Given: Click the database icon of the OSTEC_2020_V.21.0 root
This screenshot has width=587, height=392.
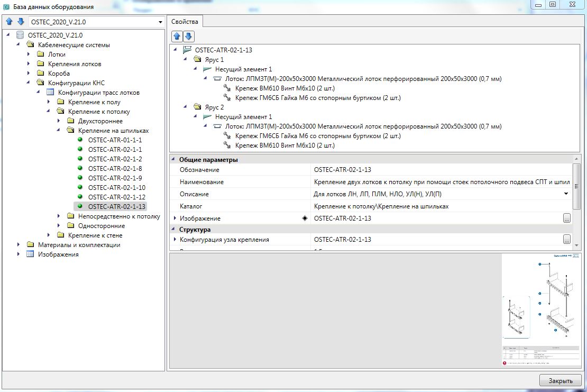Looking at the screenshot, I should [20, 35].
